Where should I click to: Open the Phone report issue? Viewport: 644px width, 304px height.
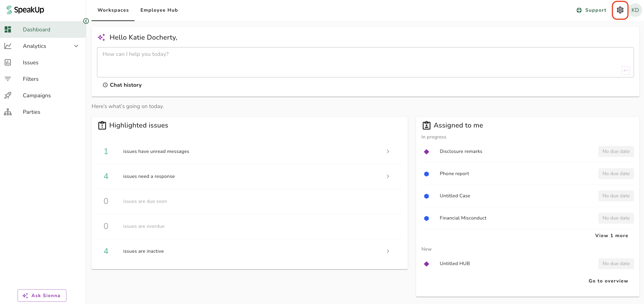(x=454, y=174)
